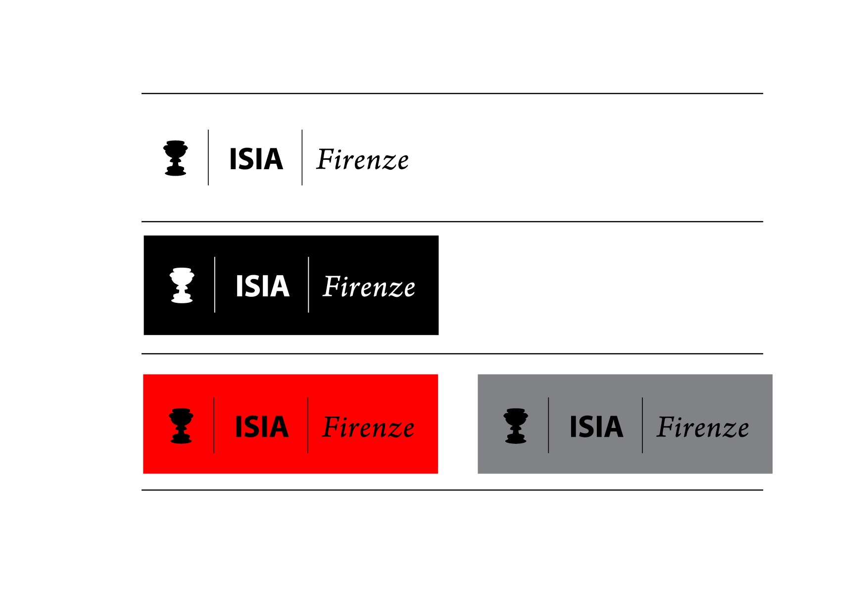Viewport: 868px width, 614px height.
Task: Click the top horizontal divider line
Action: click(x=452, y=93)
